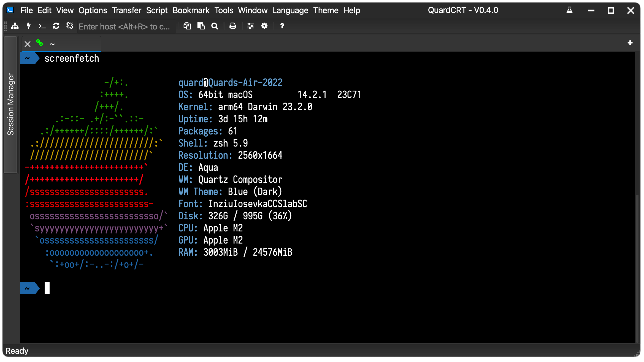Viewport: 644px width, 362px height.
Task: Click the printer icon
Action: [x=233, y=26]
